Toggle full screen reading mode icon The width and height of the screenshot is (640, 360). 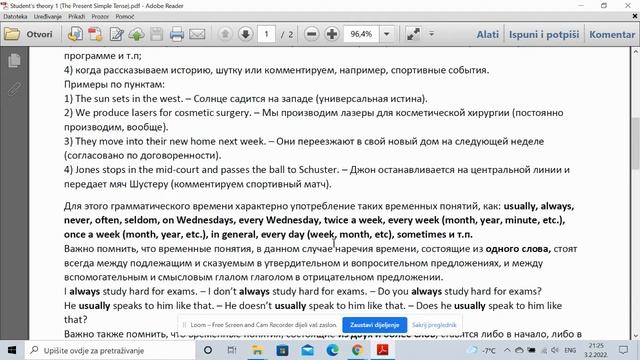pos(413,34)
